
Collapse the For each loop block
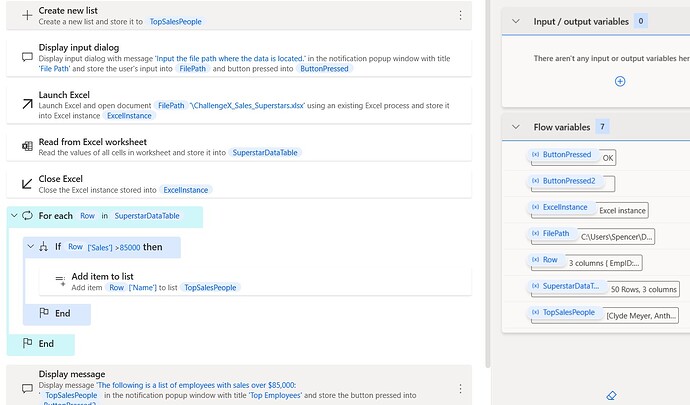pyautogui.click(x=14, y=215)
